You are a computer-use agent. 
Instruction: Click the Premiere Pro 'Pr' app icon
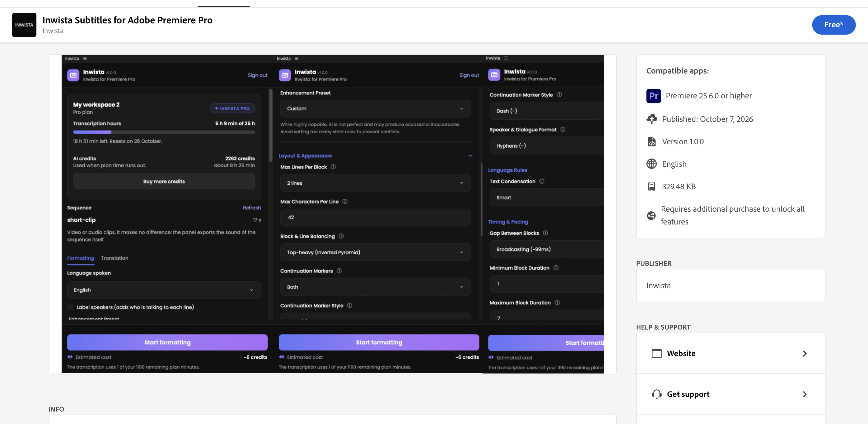tap(653, 96)
